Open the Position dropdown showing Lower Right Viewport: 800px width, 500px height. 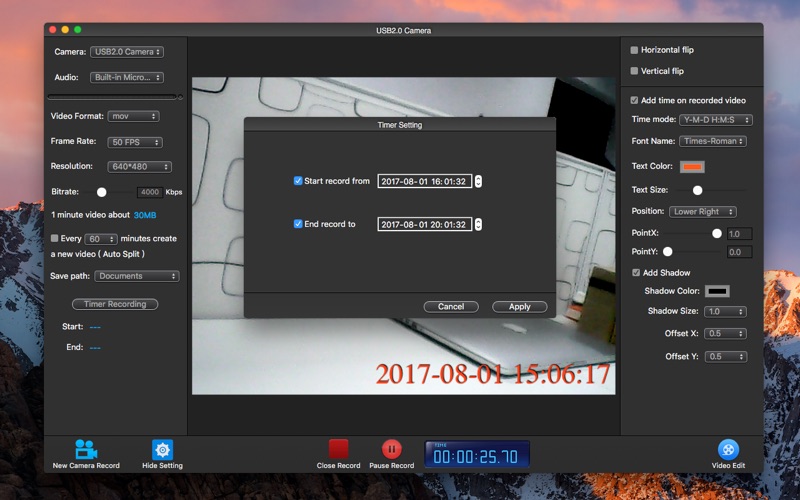click(x=703, y=212)
